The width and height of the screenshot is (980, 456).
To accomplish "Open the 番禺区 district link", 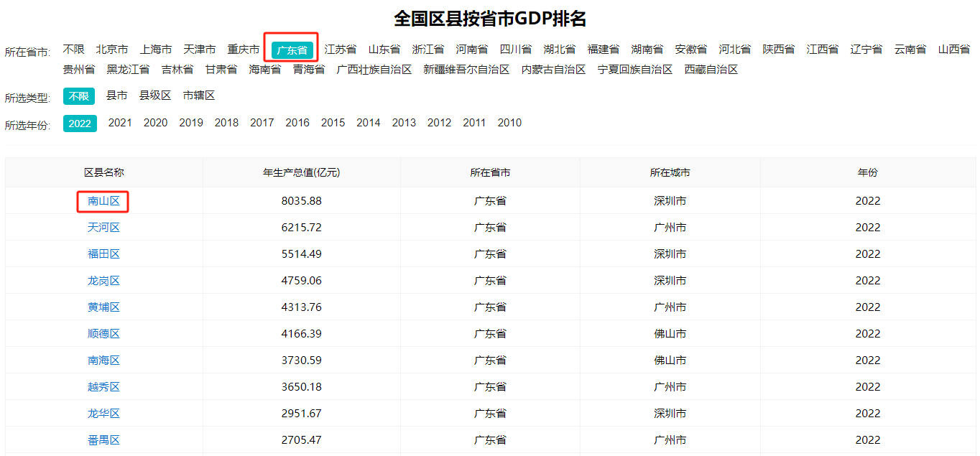I will tap(103, 440).
